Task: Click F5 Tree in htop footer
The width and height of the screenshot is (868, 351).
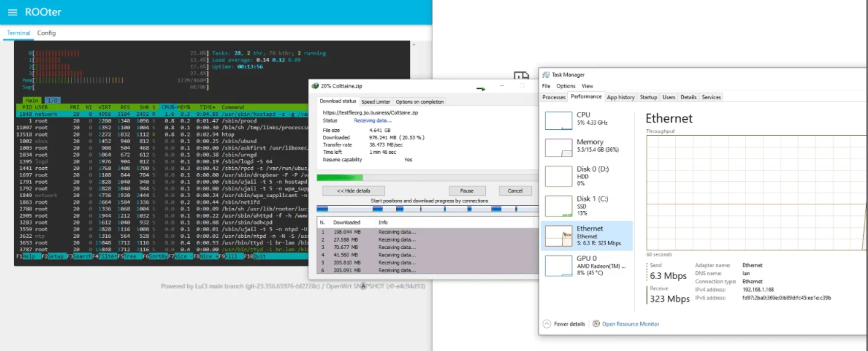Action: tap(130, 256)
